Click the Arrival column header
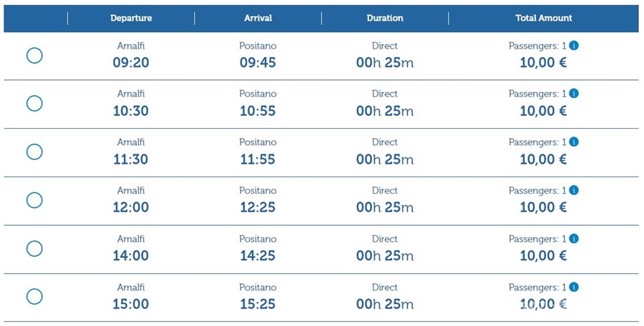This screenshot has height=326, width=644. 258,18
